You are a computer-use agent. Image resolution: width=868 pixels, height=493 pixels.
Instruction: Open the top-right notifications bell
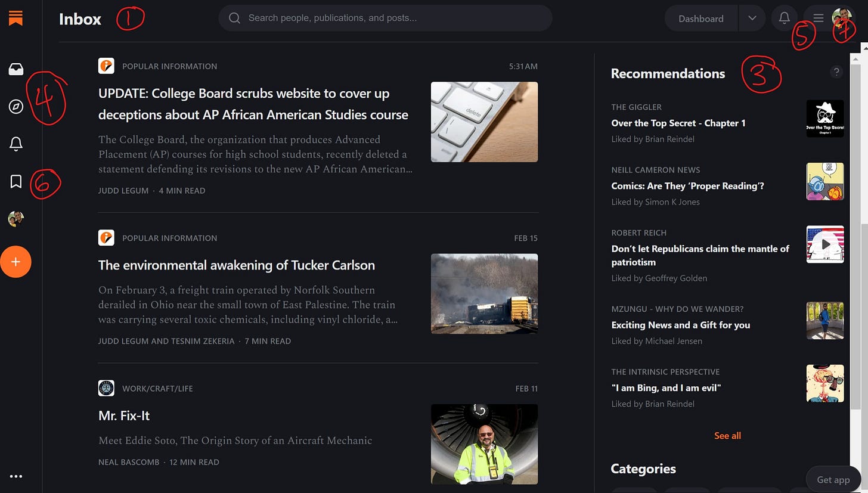pyautogui.click(x=785, y=18)
